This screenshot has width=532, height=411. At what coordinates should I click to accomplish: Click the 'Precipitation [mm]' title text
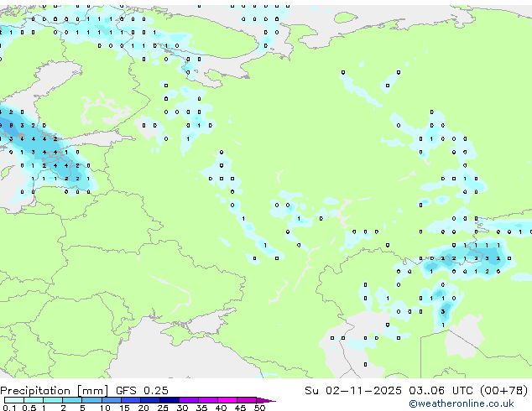coord(55,391)
